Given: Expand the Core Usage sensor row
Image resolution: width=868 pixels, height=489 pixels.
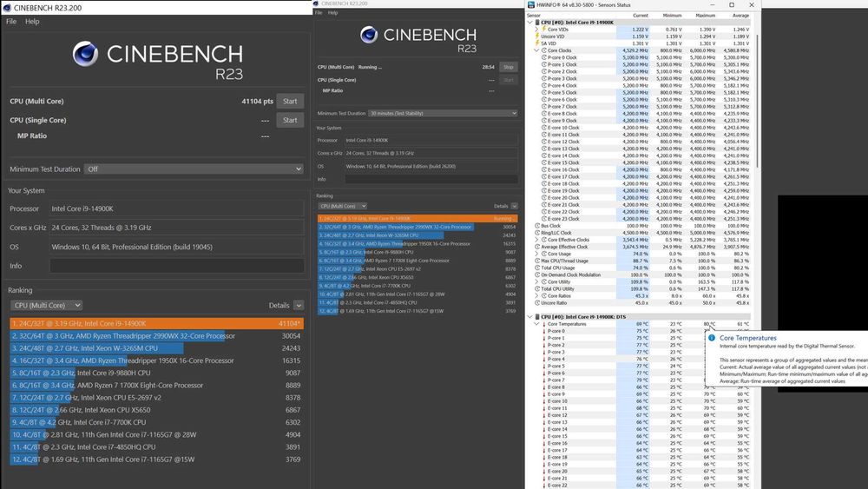Looking at the screenshot, I should [536, 254].
